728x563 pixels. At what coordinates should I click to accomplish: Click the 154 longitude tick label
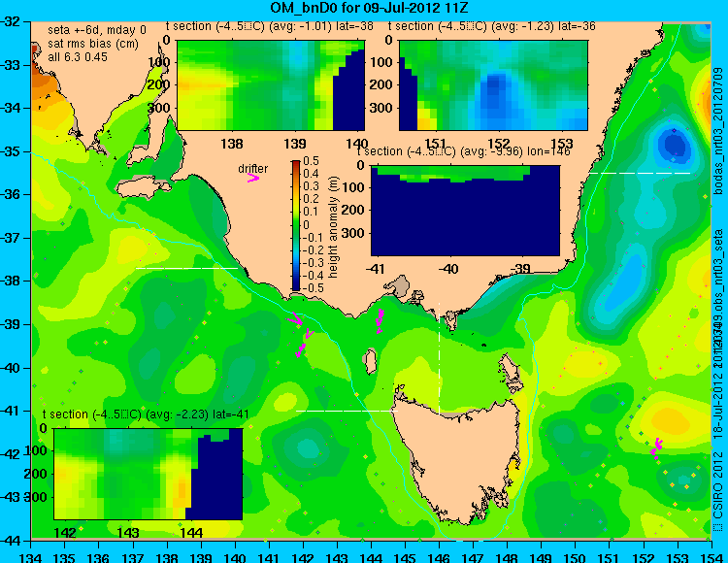tap(711, 557)
